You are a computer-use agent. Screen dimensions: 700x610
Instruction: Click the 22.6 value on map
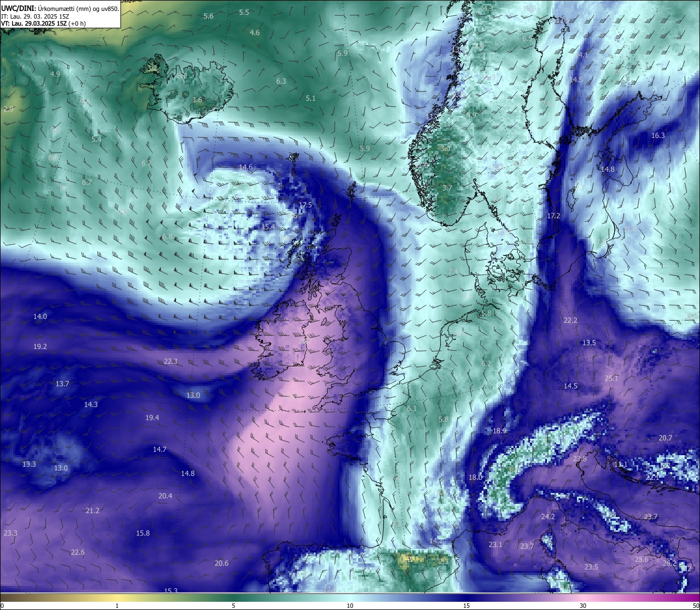pyautogui.click(x=78, y=553)
